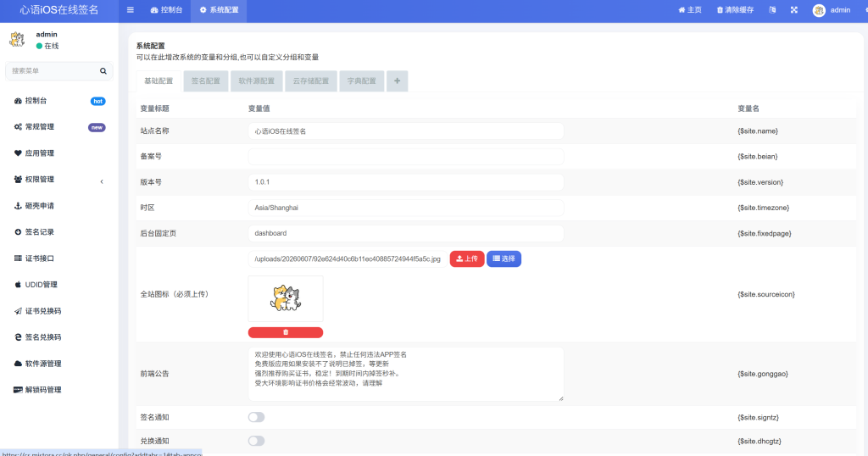
Task: Switch to 控制台 top tab
Action: (166, 10)
